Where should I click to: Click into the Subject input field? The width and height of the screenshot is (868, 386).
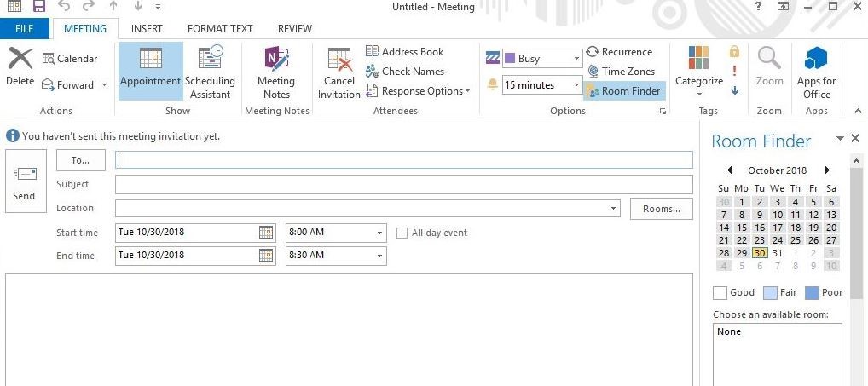[403, 185]
